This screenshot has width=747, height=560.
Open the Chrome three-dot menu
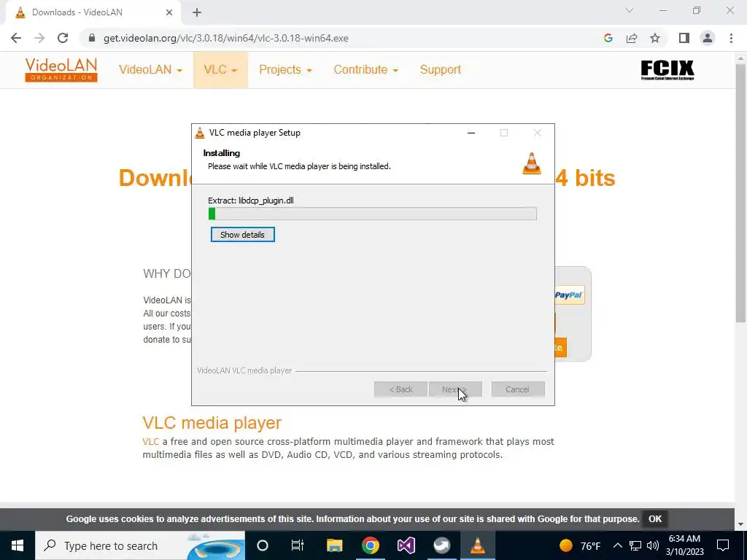pyautogui.click(x=731, y=38)
